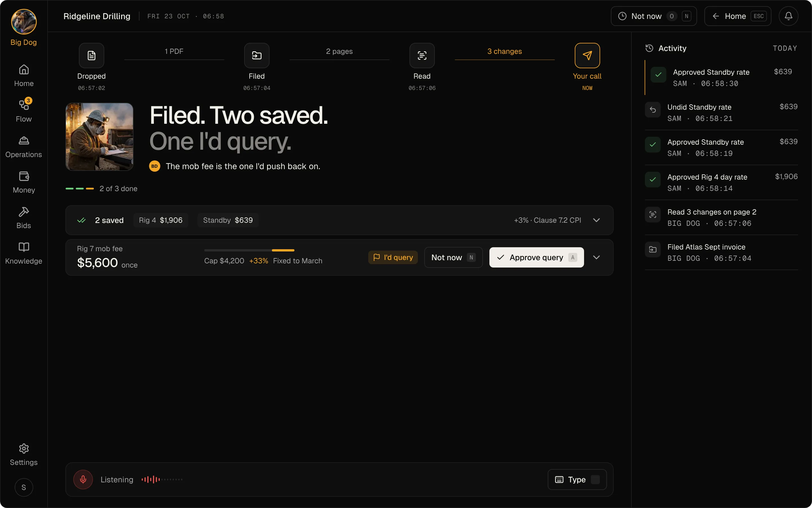Image resolution: width=812 pixels, height=508 pixels.
Task: Approve query for Rig 7 mob fee
Action: (x=536, y=257)
